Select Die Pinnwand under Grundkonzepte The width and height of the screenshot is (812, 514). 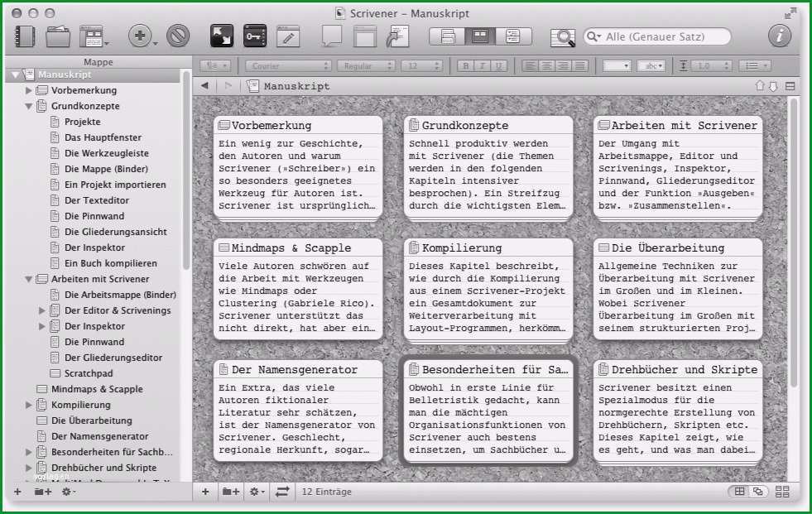point(94,216)
